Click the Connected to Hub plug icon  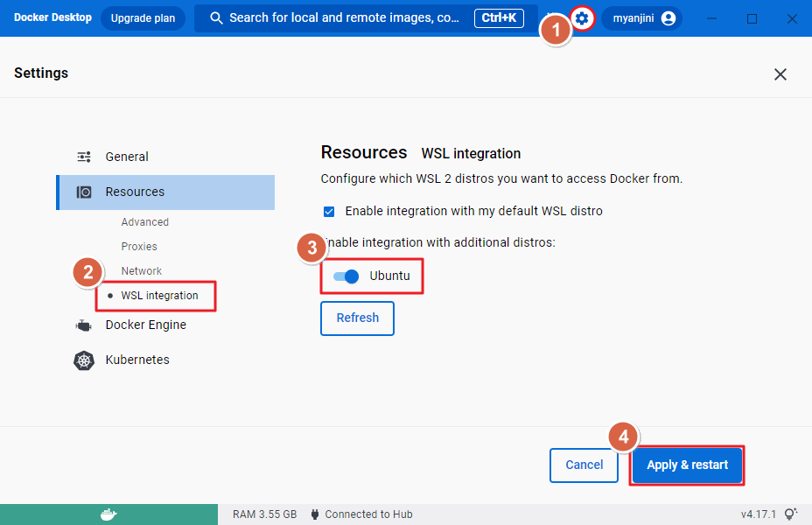tap(314, 514)
